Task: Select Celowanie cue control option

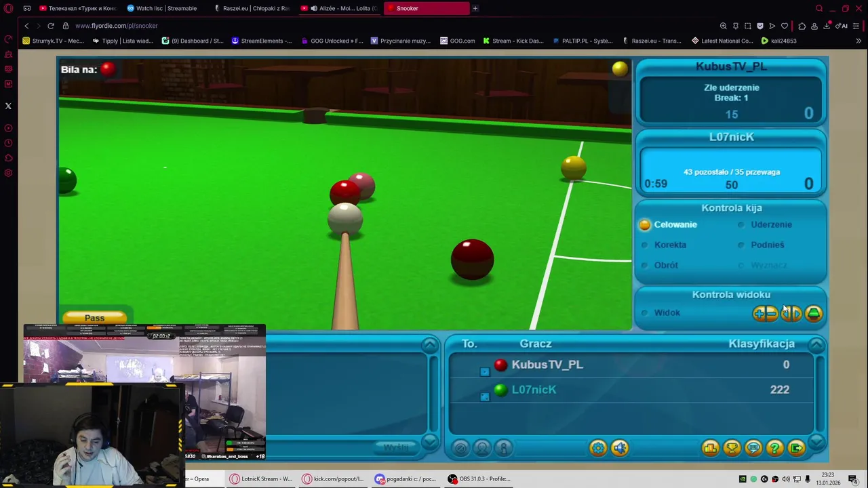Action: click(x=669, y=224)
